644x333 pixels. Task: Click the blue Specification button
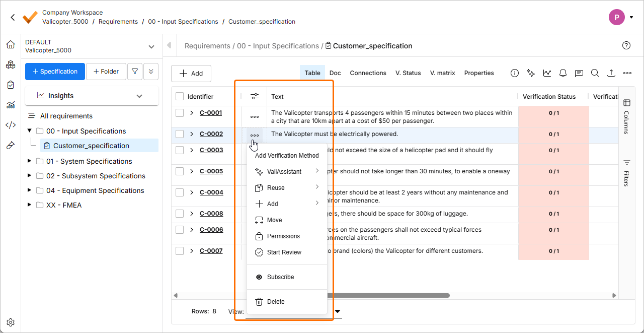(55, 72)
